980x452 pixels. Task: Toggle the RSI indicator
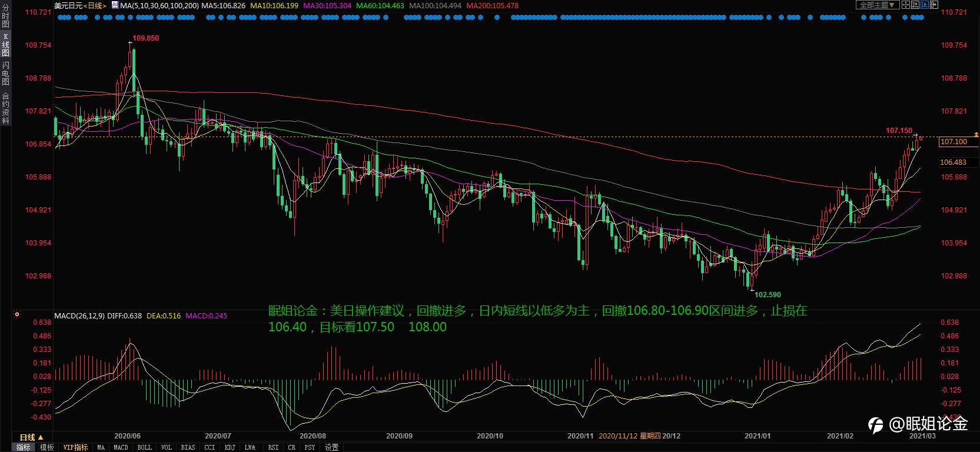tap(273, 447)
